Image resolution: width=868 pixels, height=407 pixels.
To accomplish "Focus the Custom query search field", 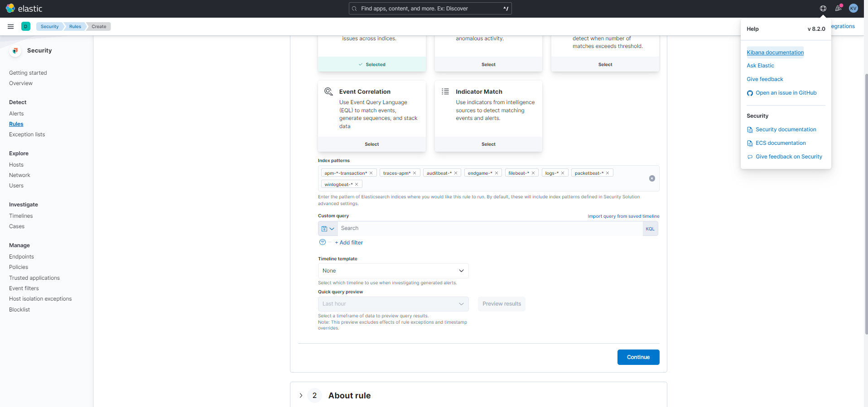I will click(490, 229).
